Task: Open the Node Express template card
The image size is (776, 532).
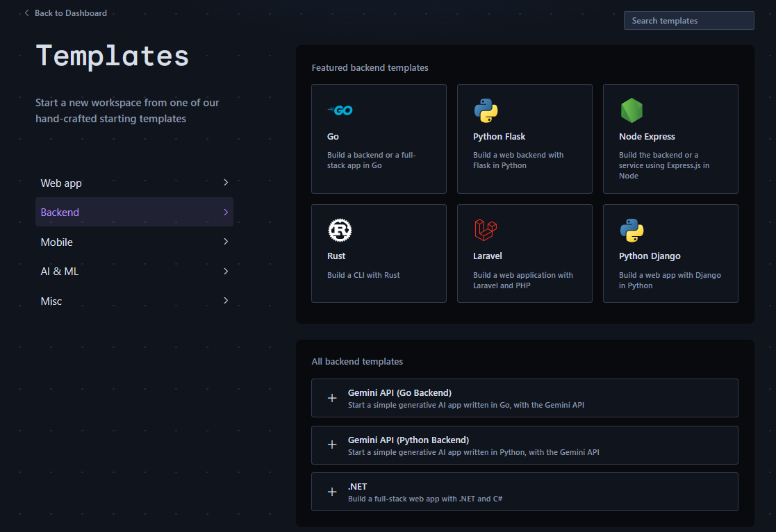Action: (x=670, y=139)
